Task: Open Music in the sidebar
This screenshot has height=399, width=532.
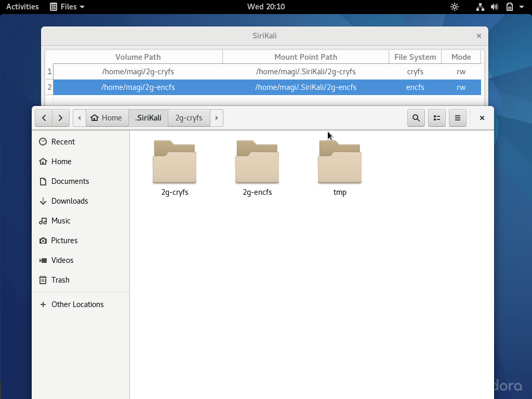Action: tap(81, 220)
